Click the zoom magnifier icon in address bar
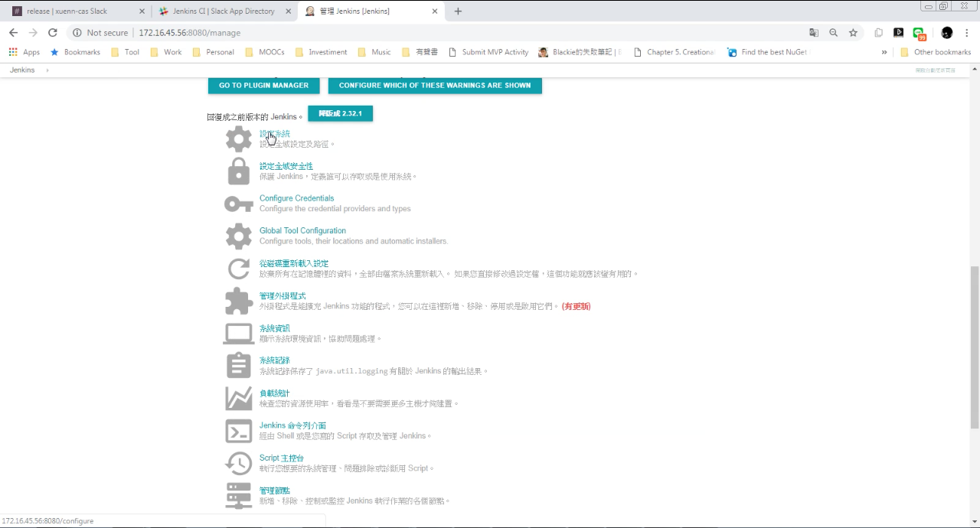Screen dimensions: 980x528 point(833,33)
